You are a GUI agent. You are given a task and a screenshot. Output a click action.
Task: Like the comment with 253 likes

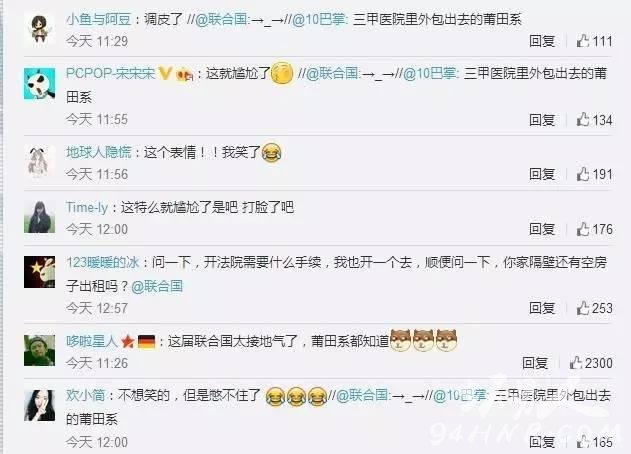pyautogui.click(x=583, y=308)
